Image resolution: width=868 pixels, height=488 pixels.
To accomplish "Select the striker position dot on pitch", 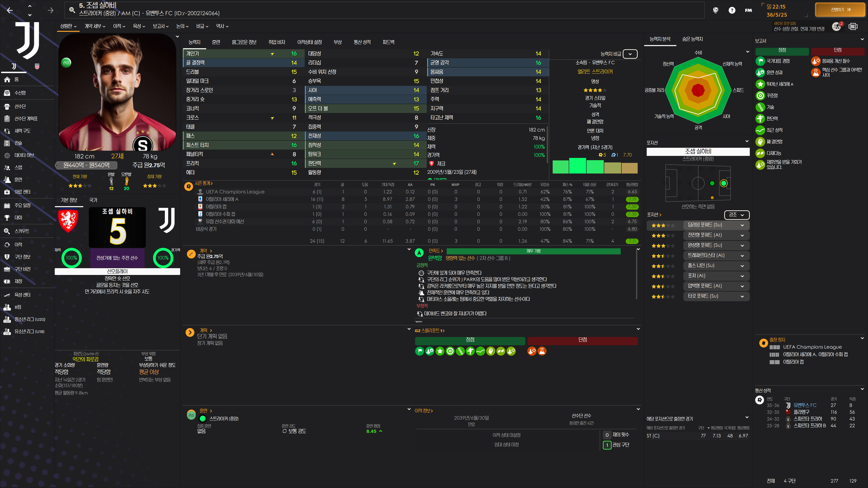I will (723, 183).
